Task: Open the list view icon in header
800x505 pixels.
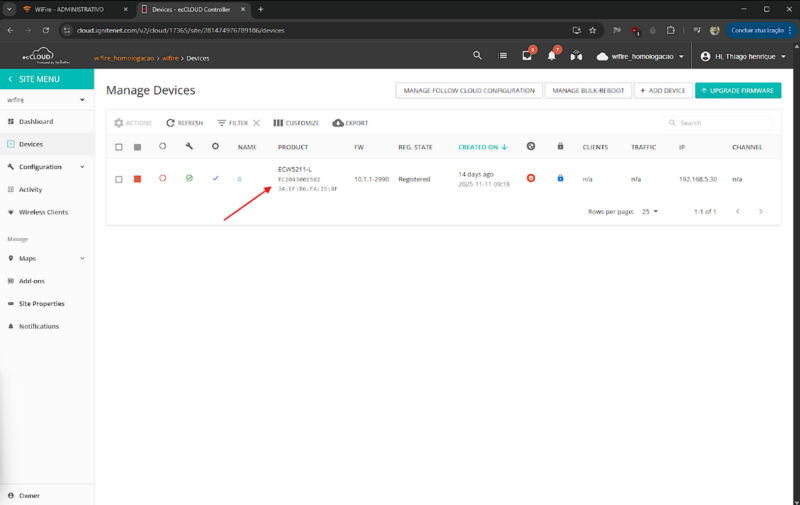Action: click(502, 56)
